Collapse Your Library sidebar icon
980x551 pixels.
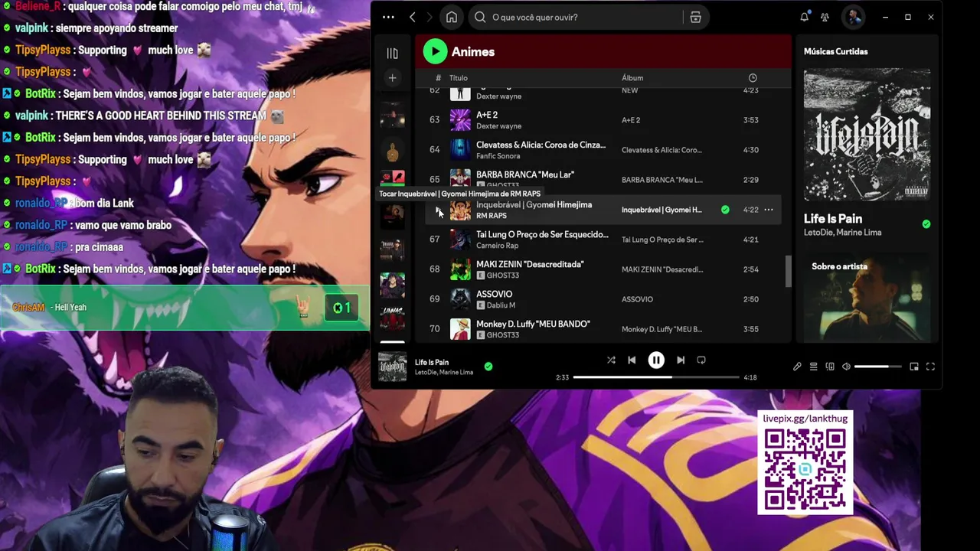(392, 53)
